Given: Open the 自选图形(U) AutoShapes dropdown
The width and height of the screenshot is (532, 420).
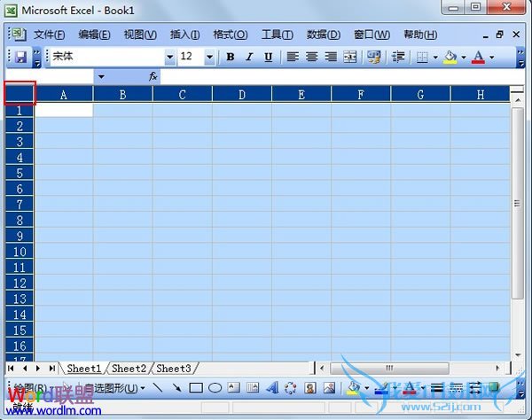Looking at the screenshot, I should point(114,388).
